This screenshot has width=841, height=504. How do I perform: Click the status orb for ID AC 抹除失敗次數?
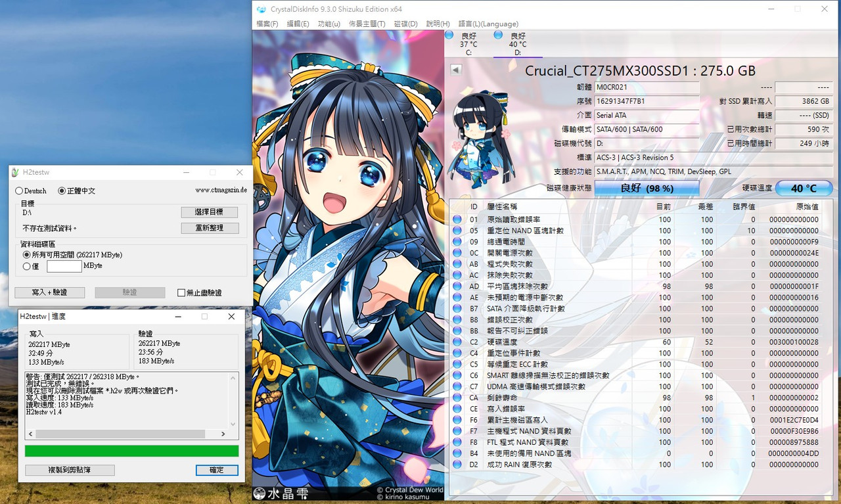(x=457, y=275)
